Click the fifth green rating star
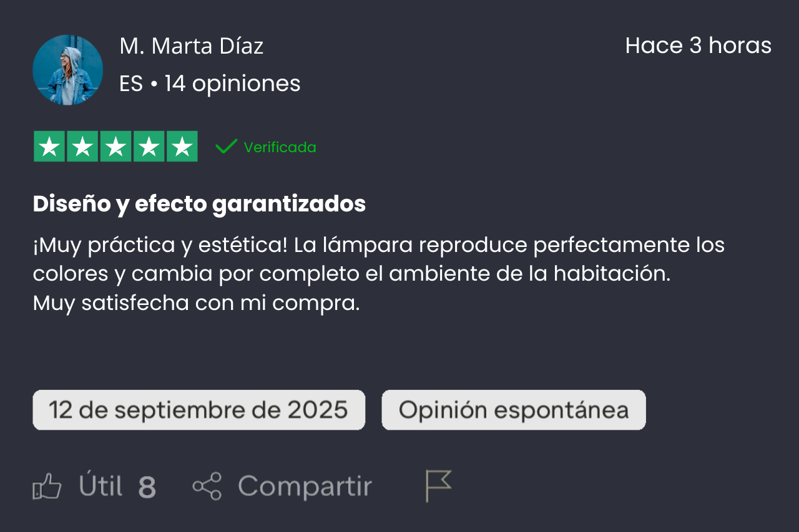Screen dimensions: 799x532 point(182,147)
